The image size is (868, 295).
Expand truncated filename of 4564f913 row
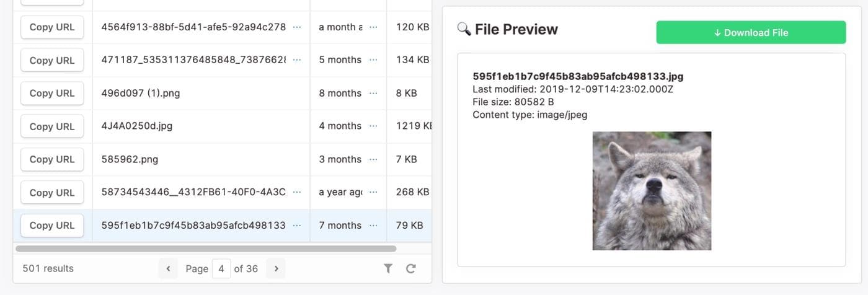coord(297,27)
